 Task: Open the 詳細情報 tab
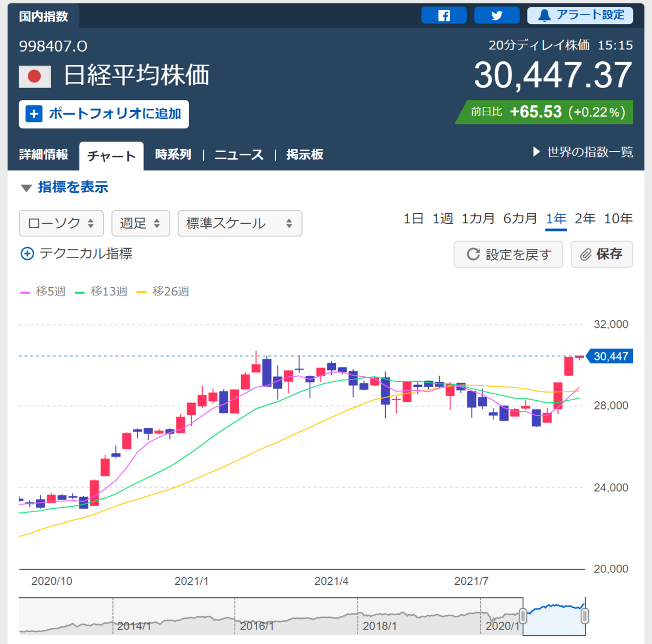pyautogui.click(x=43, y=155)
